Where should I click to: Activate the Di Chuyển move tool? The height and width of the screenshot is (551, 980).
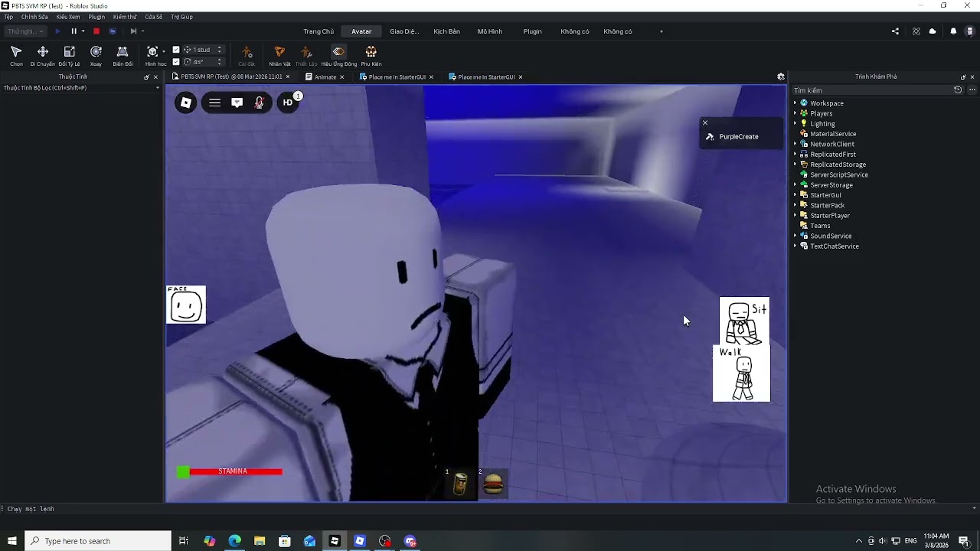point(43,56)
